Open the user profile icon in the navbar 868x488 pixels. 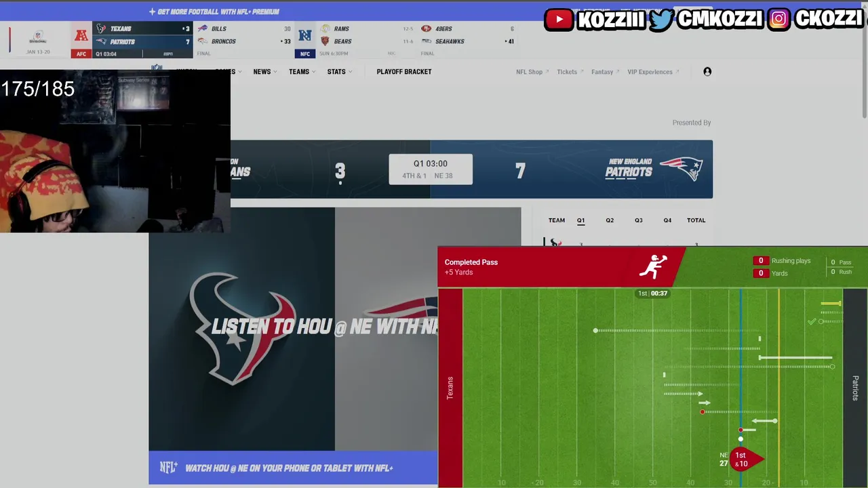(707, 72)
